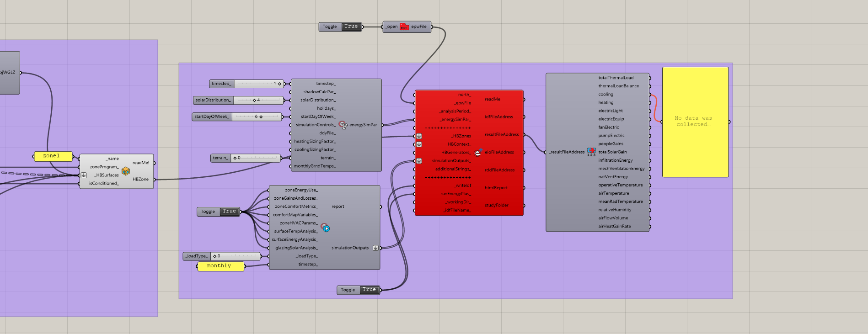The width and height of the screenshot is (868, 334).
Task: Adjust the _loadType_ slider
Action: click(235, 256)
